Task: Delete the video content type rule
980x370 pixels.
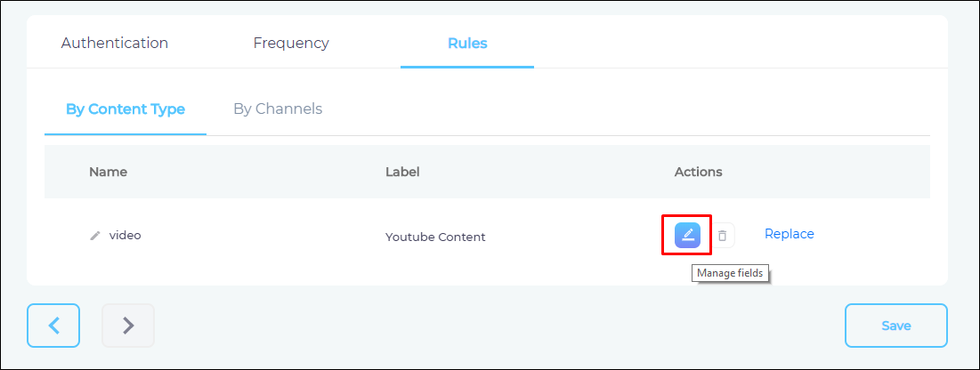Action: click(723, 236)
